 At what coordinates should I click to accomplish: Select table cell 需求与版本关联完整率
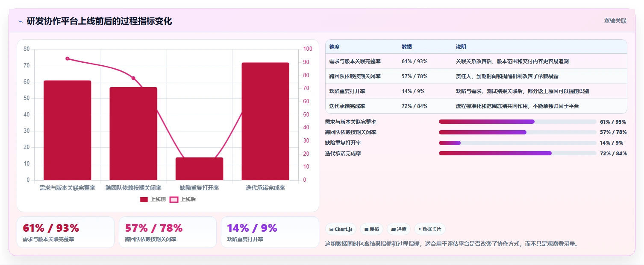355,61
